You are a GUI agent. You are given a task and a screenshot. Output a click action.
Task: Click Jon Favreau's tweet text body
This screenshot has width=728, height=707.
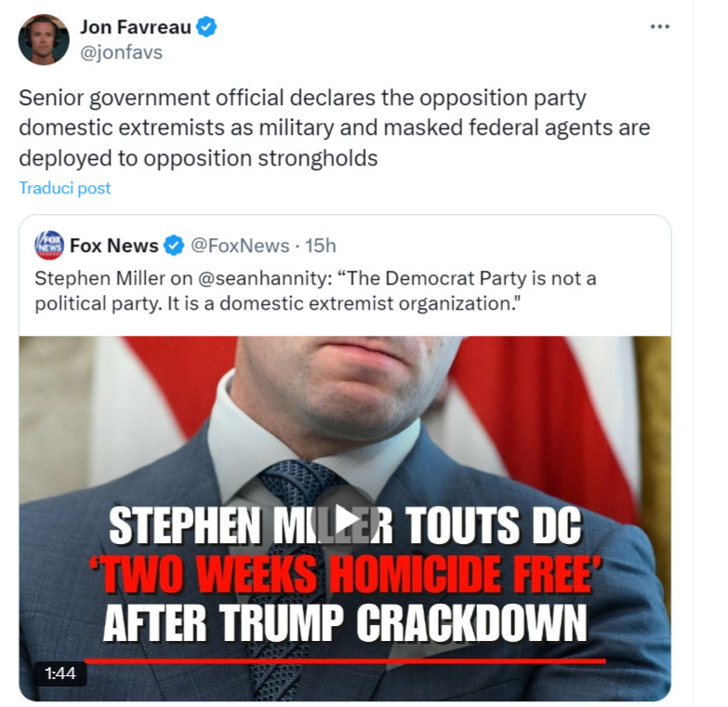(x=335, y=127)
